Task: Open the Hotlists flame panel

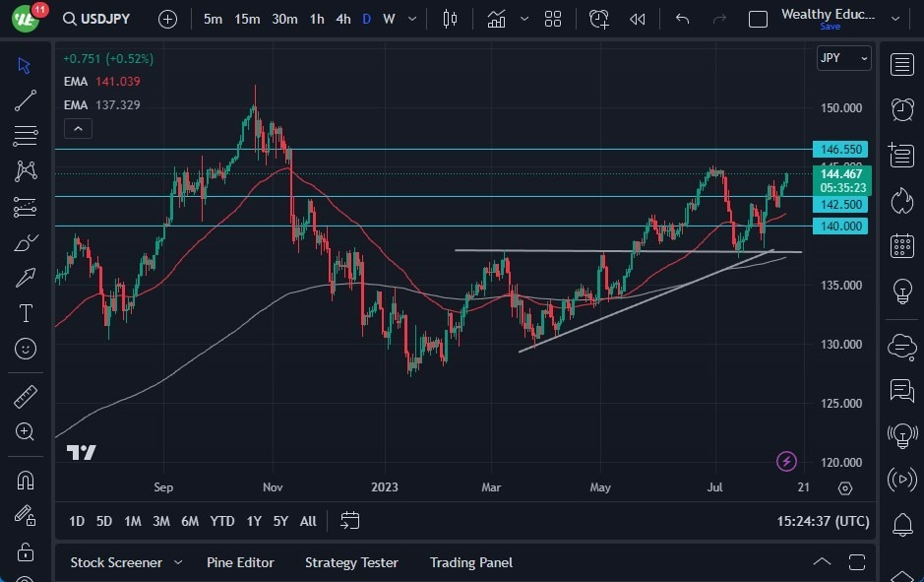Action: point(902,200)
